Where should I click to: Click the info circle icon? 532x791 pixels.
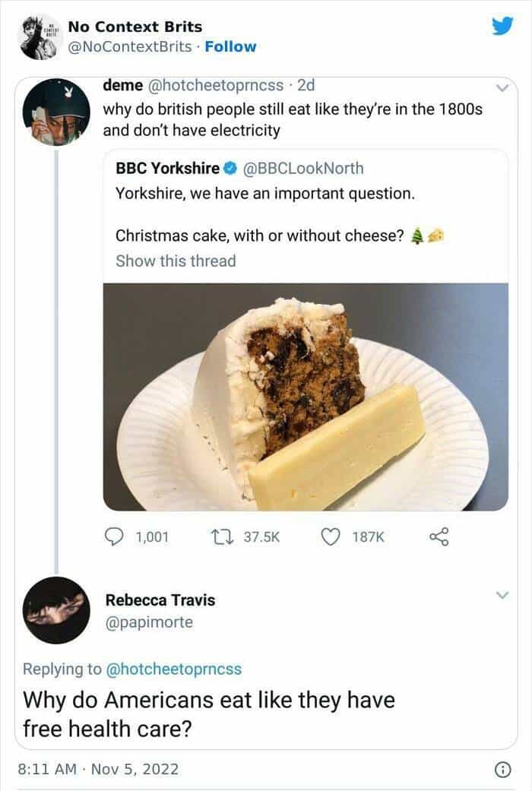(x=502, y=769)
